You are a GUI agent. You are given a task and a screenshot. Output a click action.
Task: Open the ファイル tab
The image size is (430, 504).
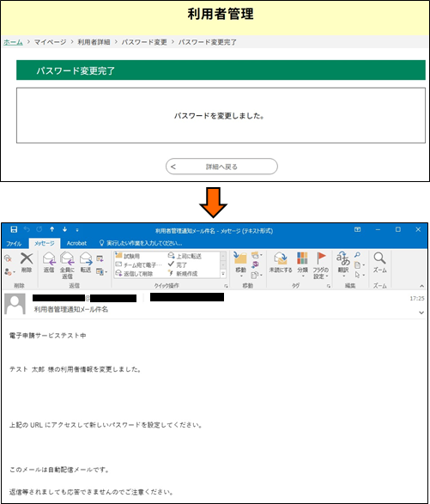coord(14,243)
